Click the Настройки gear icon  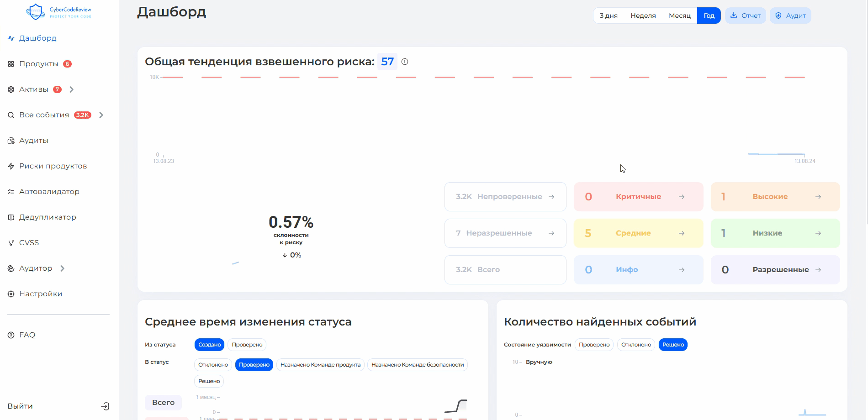click(11, 294)
